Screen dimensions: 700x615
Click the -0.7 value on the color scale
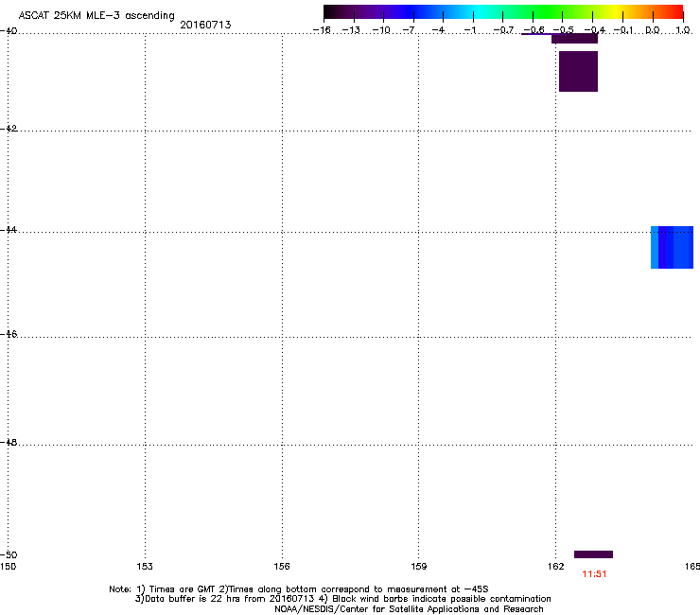pos(503,30)
